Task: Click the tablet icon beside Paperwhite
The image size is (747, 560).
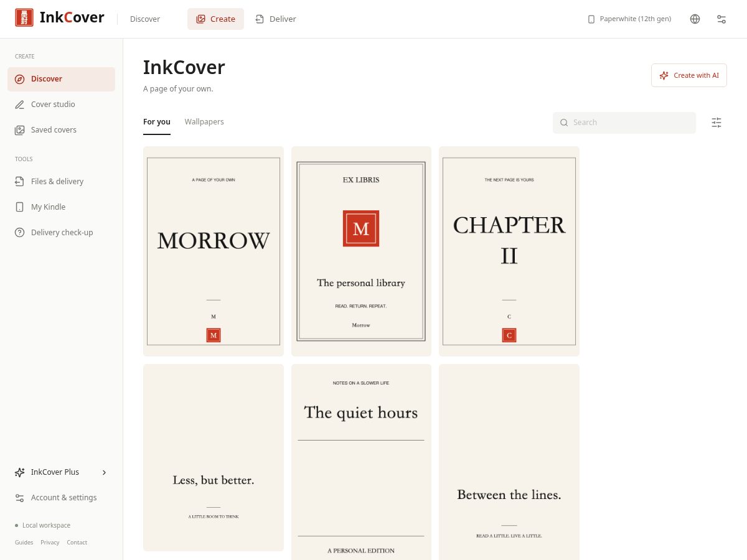Action: (x=591, y=19)
